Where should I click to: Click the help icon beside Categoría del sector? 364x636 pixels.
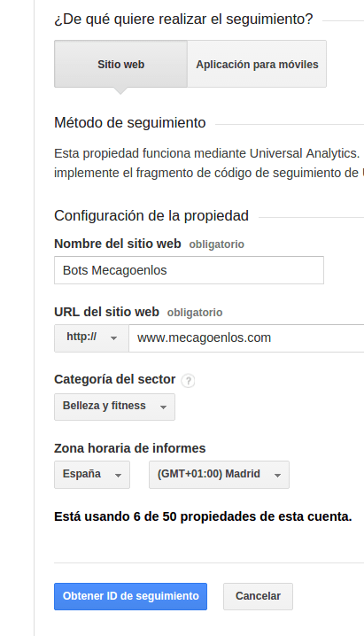click(x=188, y=381)
